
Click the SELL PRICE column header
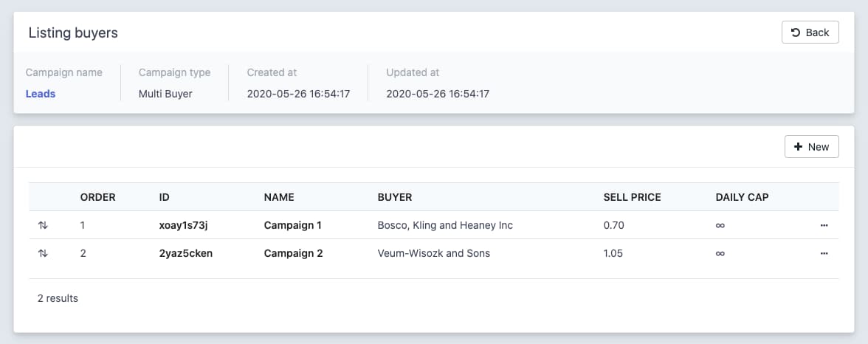click(x=632, y=197)
